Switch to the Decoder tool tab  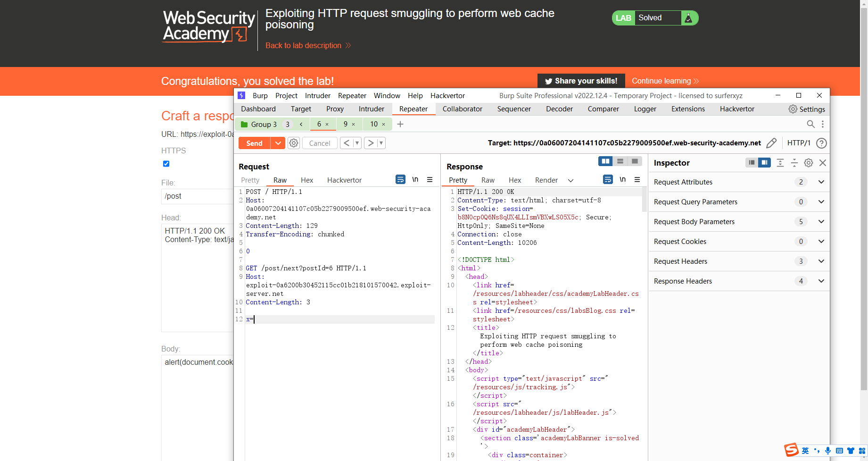coord(559,109)
